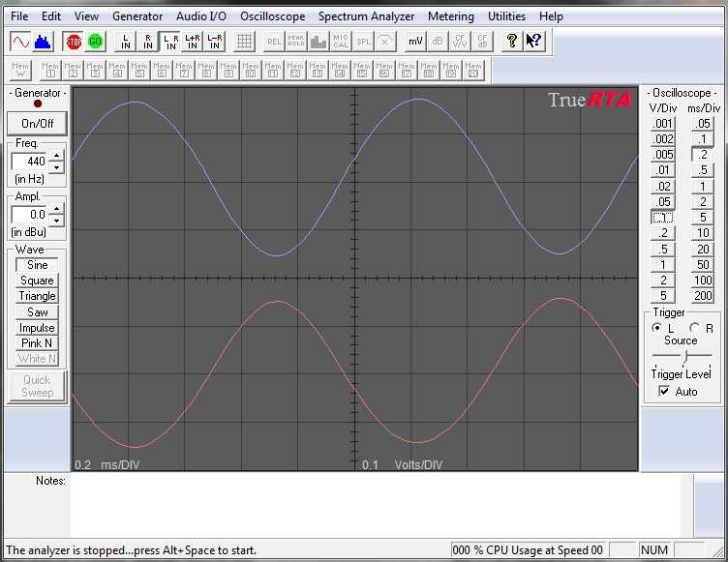Click the Mem W memory write icon
728x562 pixels.
tap(20, 70)
